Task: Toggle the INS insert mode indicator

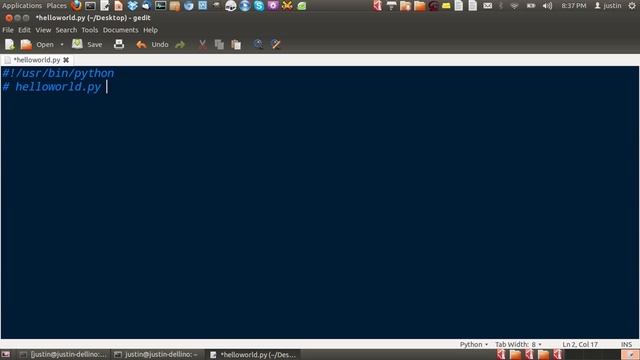Action: click(x=626, y=344)
